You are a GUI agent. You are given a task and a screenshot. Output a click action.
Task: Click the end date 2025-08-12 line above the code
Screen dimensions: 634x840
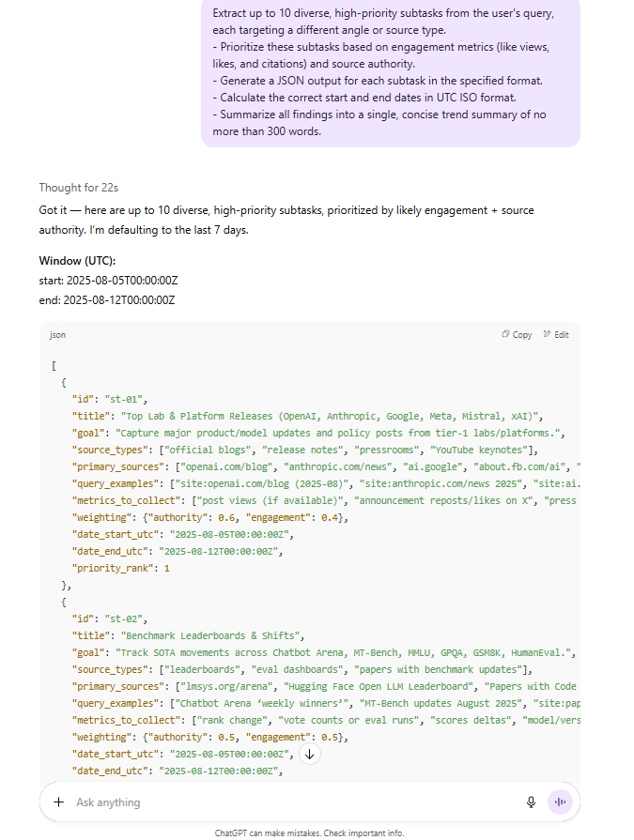[x=106, y=300]
